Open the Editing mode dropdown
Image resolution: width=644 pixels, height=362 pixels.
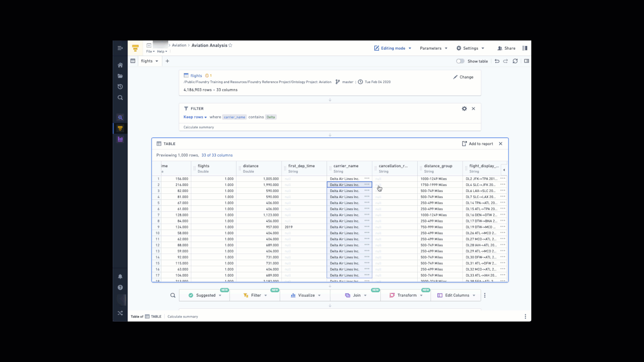[392, 48]
